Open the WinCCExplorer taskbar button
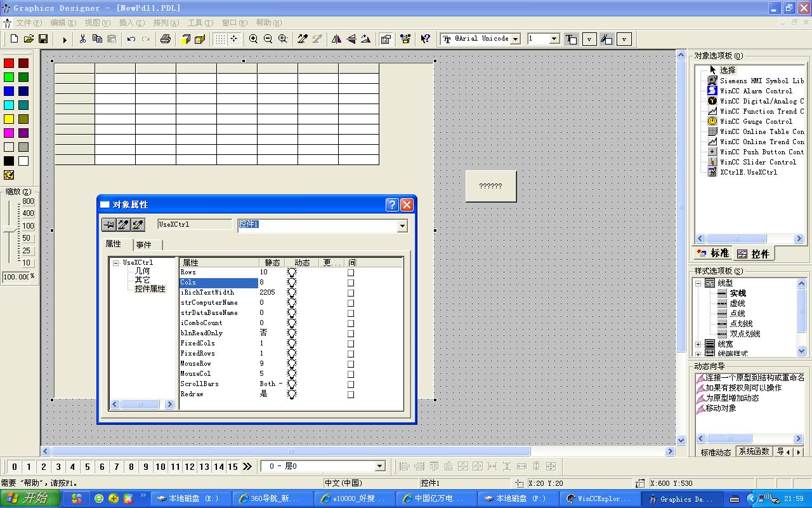Image resolution: width=812 pixels, height=508 pixels. (600, 498)
